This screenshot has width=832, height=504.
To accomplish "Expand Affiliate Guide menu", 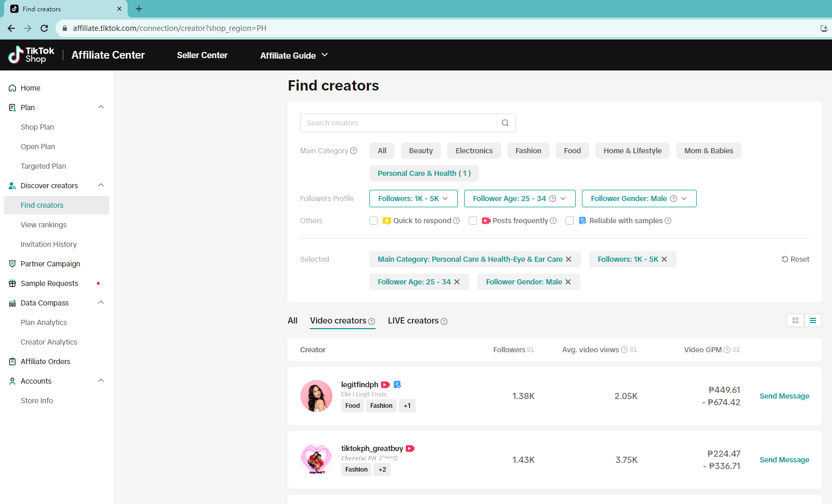I will [294, 55].
